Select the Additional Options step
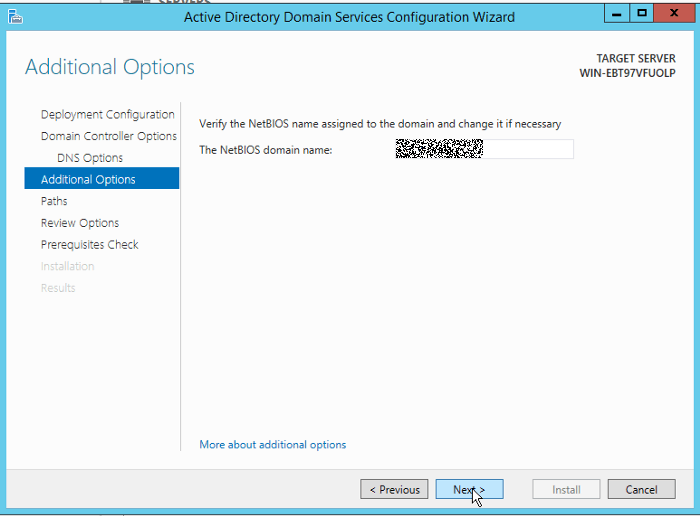Viewport: 700px width, 516px height. [x=102, y=179]
